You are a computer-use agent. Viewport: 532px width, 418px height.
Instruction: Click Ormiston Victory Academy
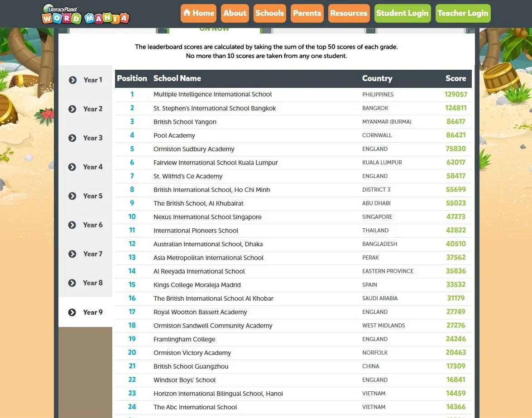[x=192, y=352]
